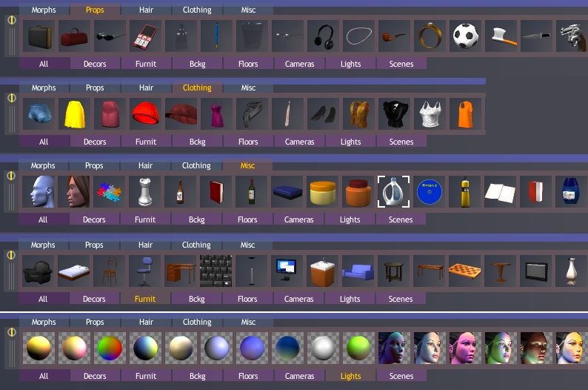The height and width of the screenshot is (390, 588).
Task: Pick the blue head morph item
Action: point(38,192)
